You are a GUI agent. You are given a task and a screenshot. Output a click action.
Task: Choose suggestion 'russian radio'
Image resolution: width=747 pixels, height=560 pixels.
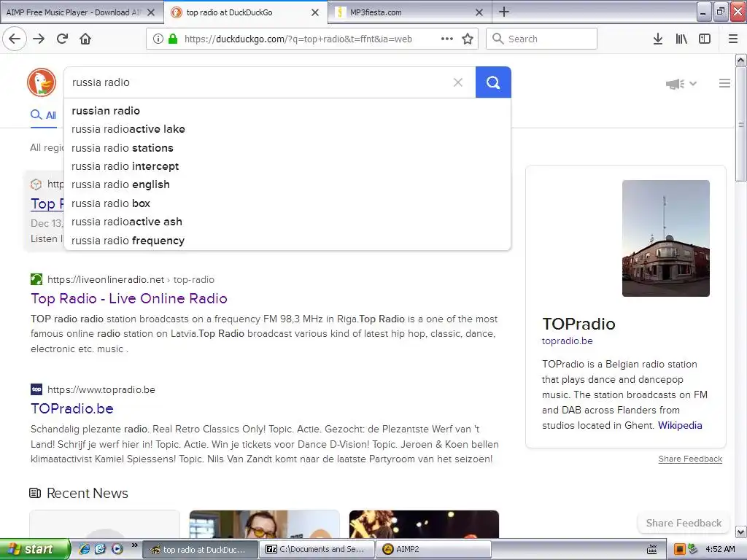(287, 111)
